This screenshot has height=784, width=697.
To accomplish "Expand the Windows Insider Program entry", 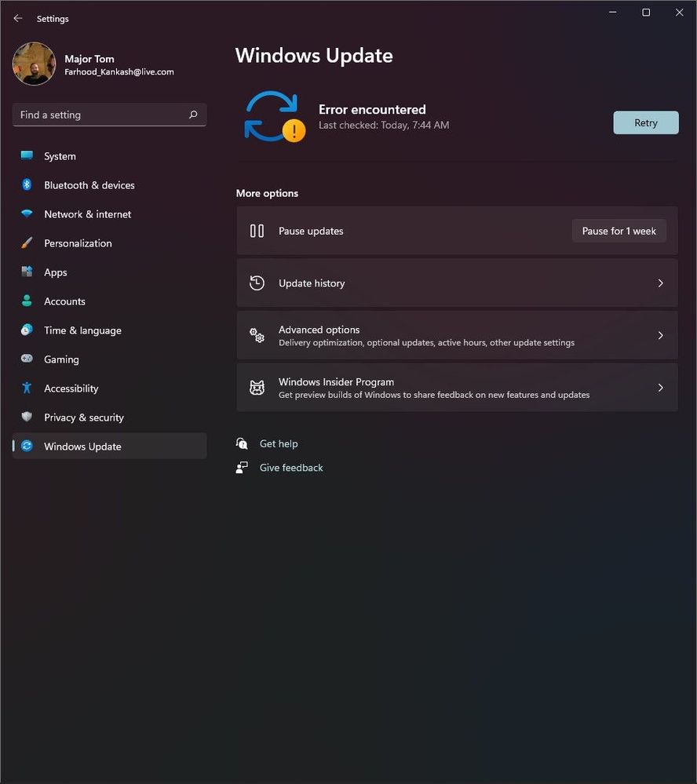I will click(660, 387).
